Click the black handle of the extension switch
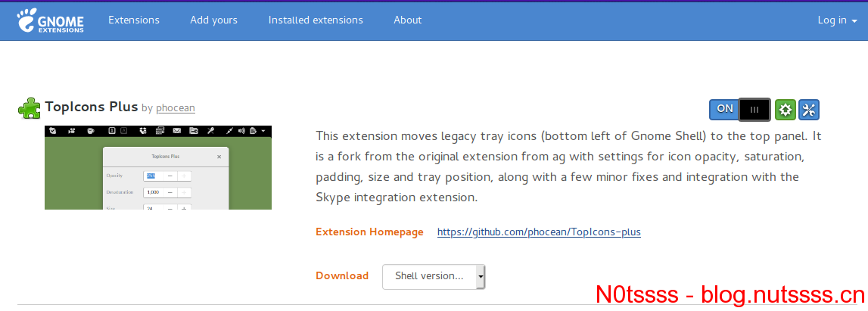 click(x=754, y=110)
